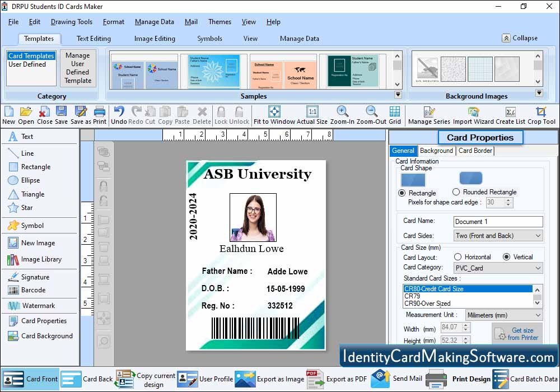Open the Card Sides dropdown
Screen dimensions: 560x392
[498, 236]
